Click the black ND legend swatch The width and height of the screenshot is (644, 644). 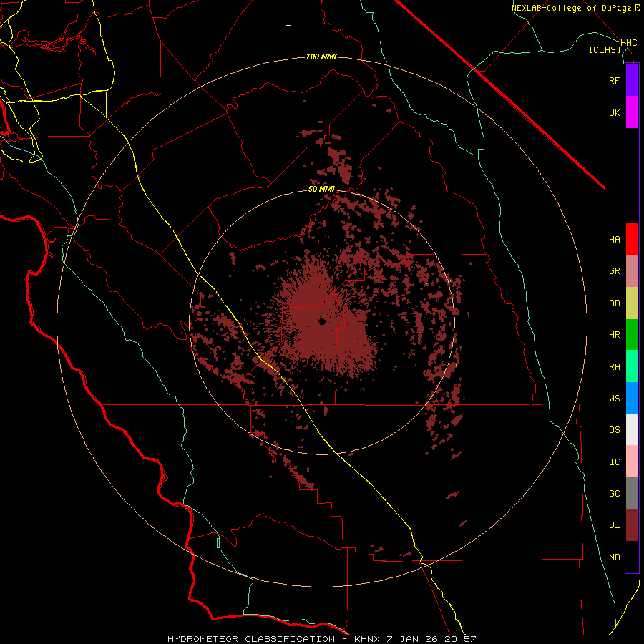point(632,557)
